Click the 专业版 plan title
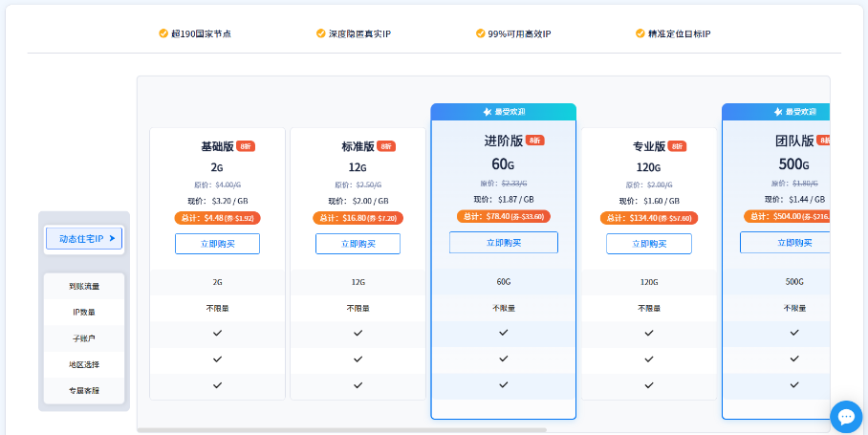 click(x=649, y=146)
